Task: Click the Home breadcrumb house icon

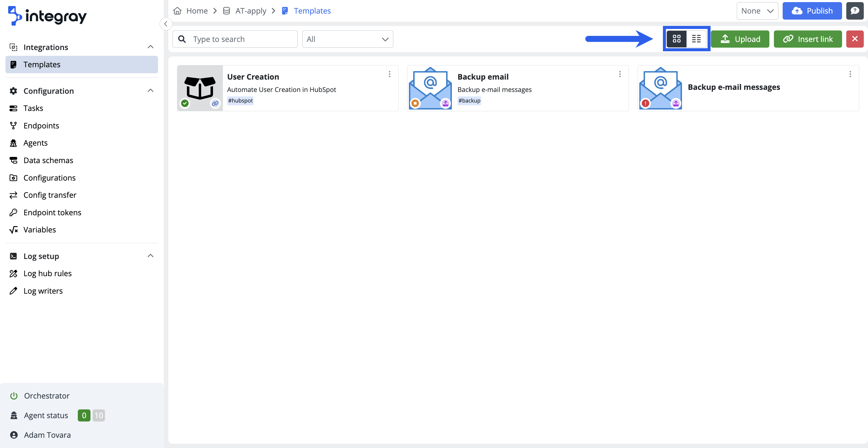Action: point(177,11)
